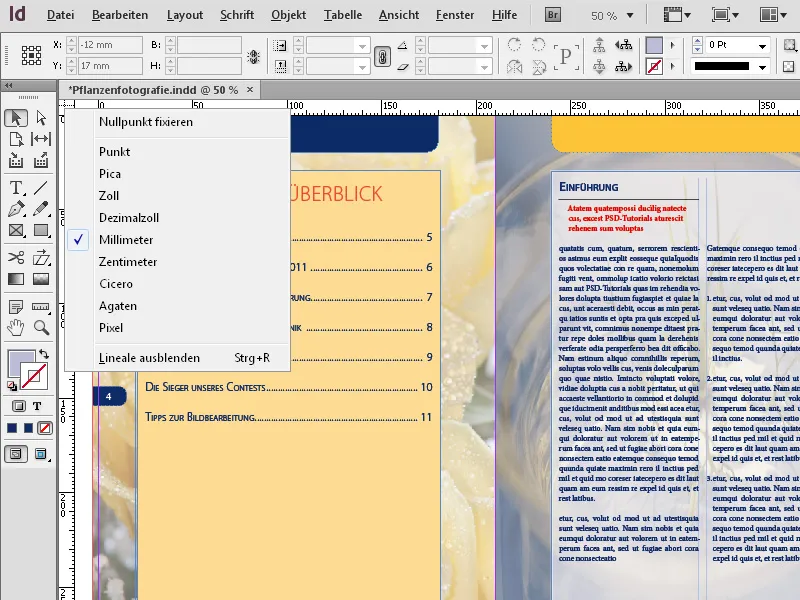Image resolution: width=800 pixels, height=600 pixels.
Task: Open view options dropdown in app bar
Action: (677, 15)
